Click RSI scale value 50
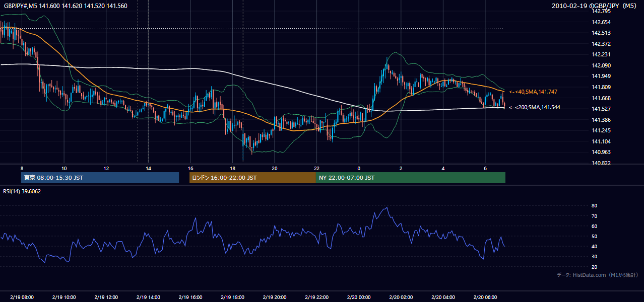 [594, 236]
